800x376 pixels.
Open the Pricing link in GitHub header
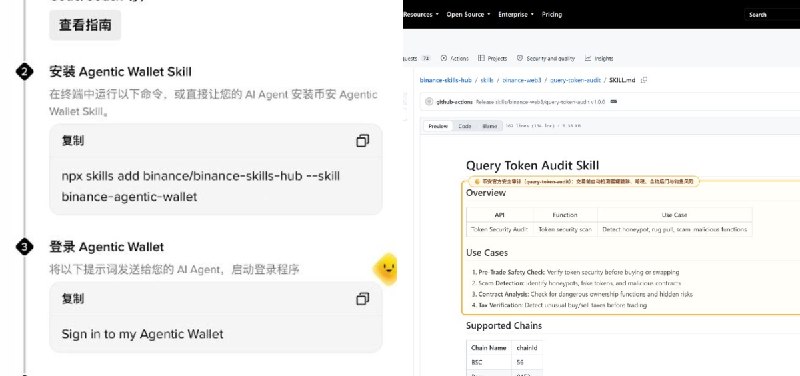[x=552, y=14]
